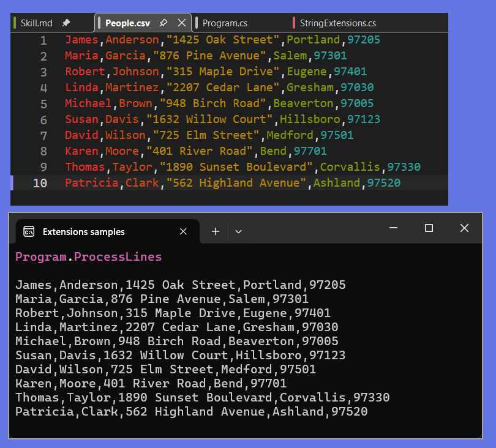Open the StringExtensions.cs tab
Screen dimensions: 496x448
pyautogui.click(x=338, y=23)
